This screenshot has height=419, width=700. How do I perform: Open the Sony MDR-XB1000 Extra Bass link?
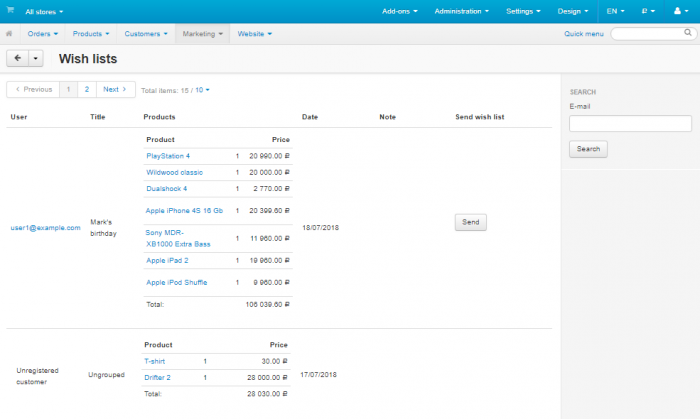click(178, 238)
